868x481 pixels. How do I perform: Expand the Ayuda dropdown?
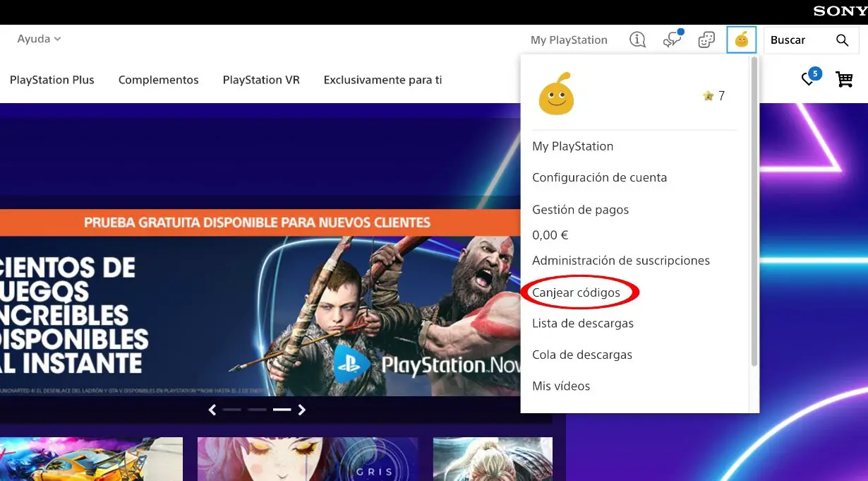coord(39,39)
